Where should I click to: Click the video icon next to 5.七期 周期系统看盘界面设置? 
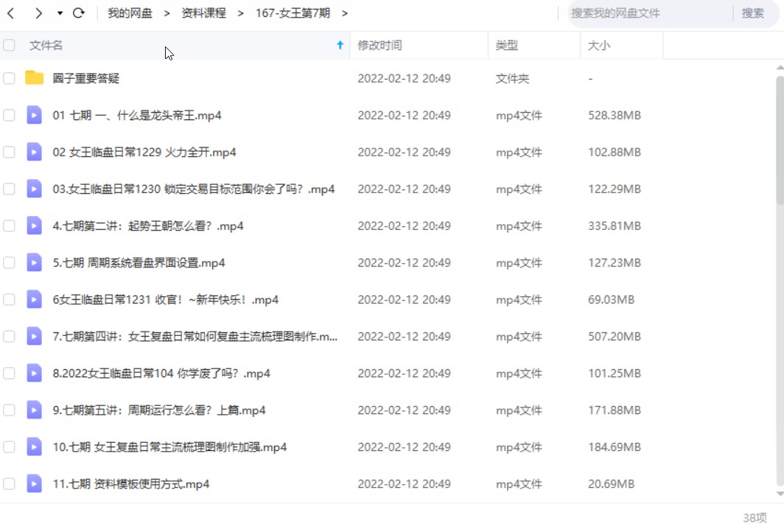point(34,262)
